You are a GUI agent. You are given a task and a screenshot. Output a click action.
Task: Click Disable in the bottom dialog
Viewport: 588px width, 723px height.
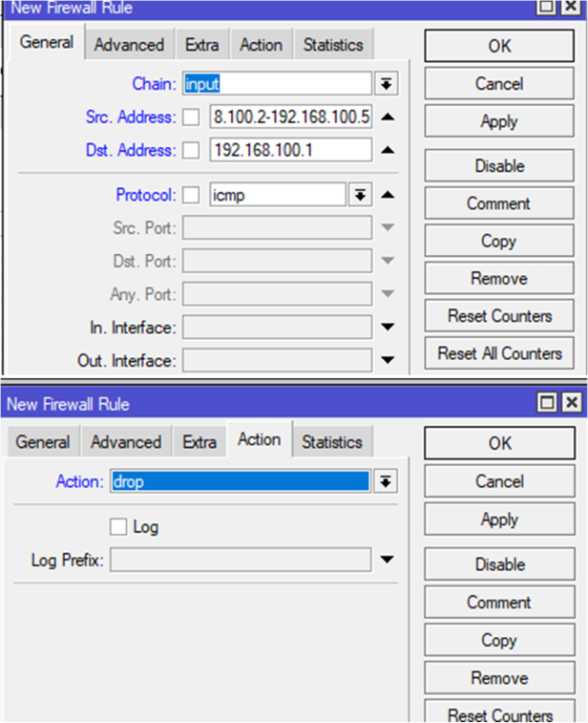pyautogui.click(x=499, y=564)
